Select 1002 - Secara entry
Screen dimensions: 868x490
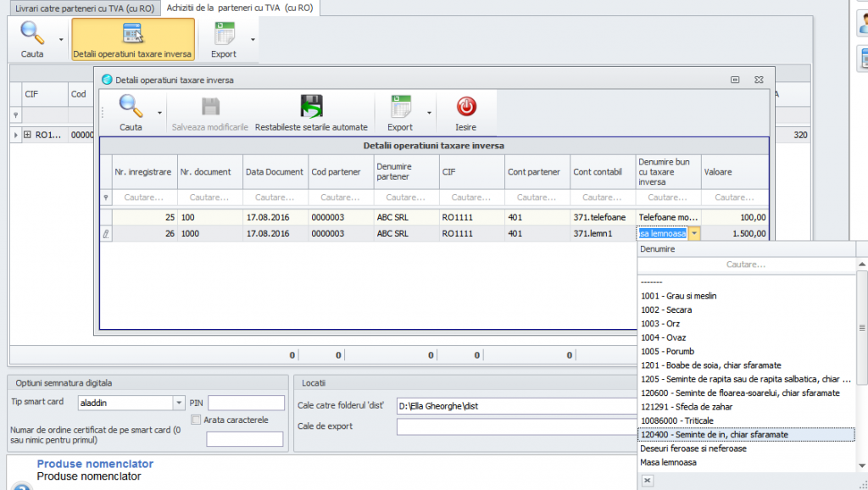746,309
